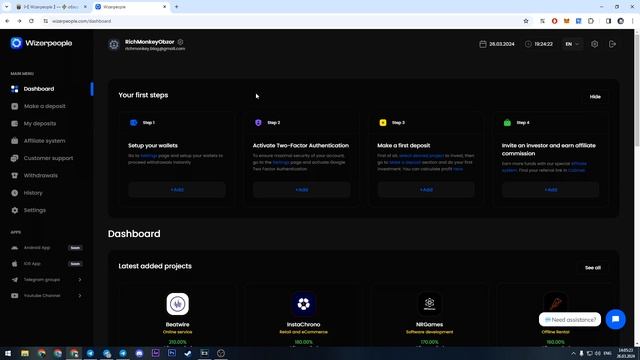The image size is (640, 360).
Task: Go back in browser
Action: tap(7, 21)
